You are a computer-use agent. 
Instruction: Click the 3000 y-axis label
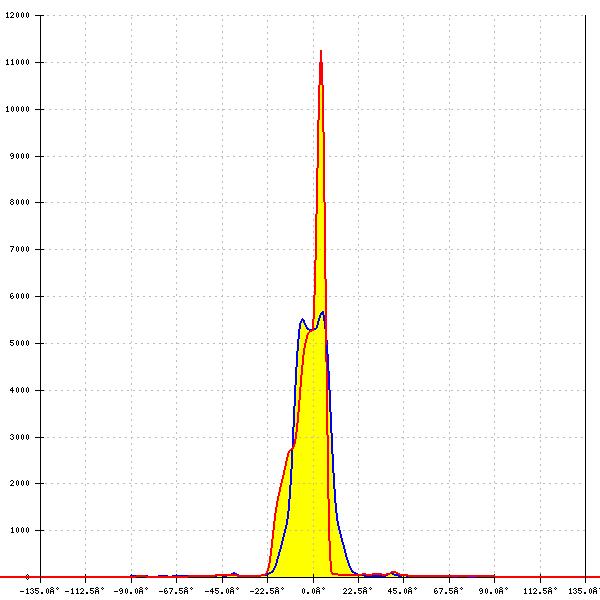coord(20,437)
